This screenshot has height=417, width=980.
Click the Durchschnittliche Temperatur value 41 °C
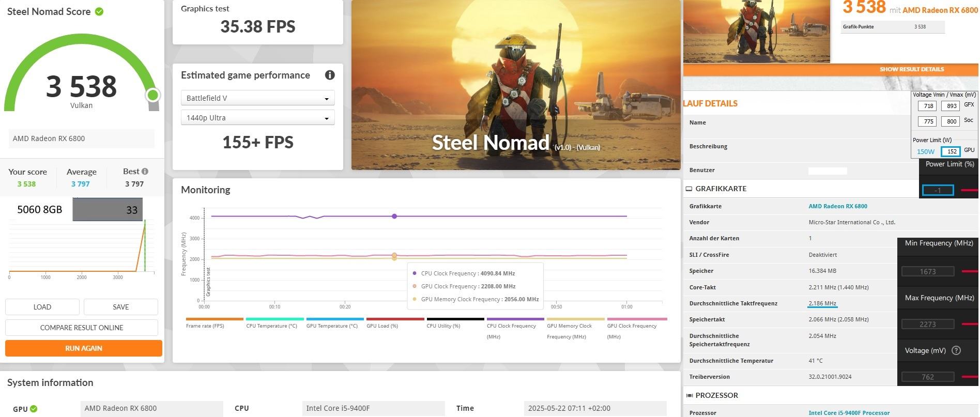[x=816, y=361]
